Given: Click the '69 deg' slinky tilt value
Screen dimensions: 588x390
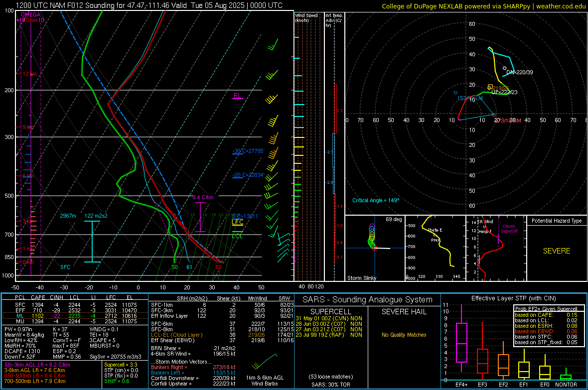Looking at the screenshot, I should (x=394, y=219).
